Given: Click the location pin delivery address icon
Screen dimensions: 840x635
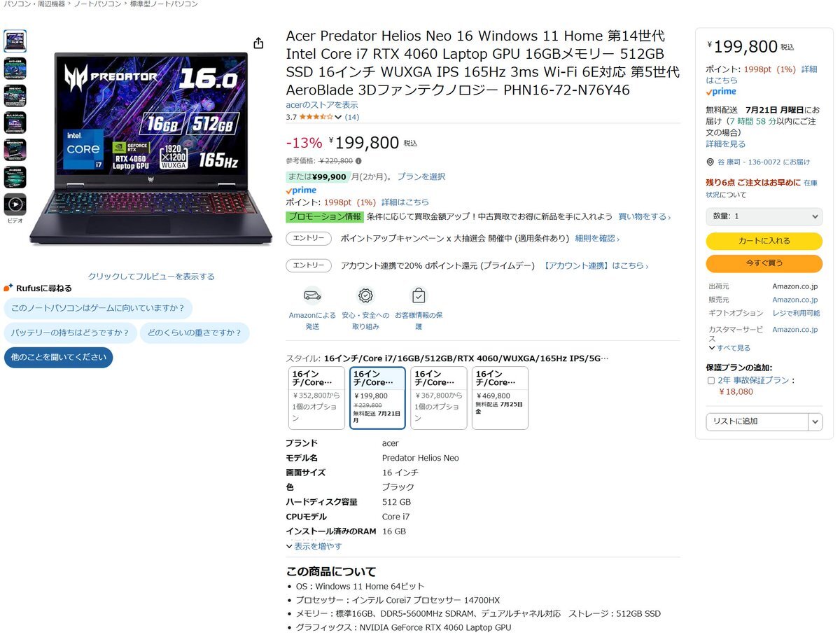Looking at the screenshot, I should (710, 162).
